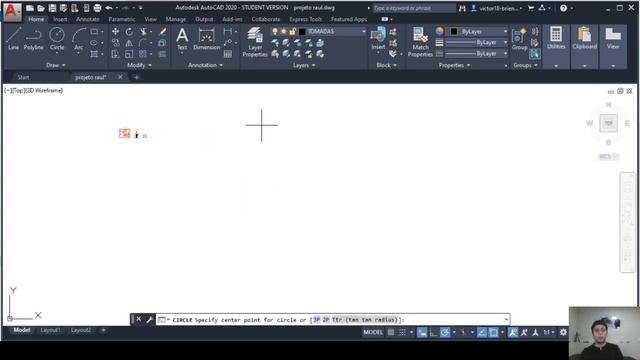Click the Hatch tool icon
This screenshot has height=360, width=640.
94,53
